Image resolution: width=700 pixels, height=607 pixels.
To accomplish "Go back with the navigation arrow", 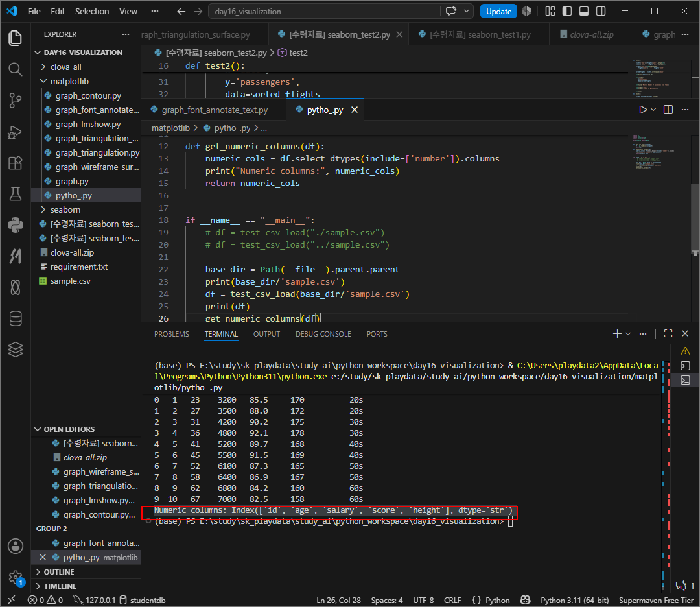I will click(x=181, y=11).
